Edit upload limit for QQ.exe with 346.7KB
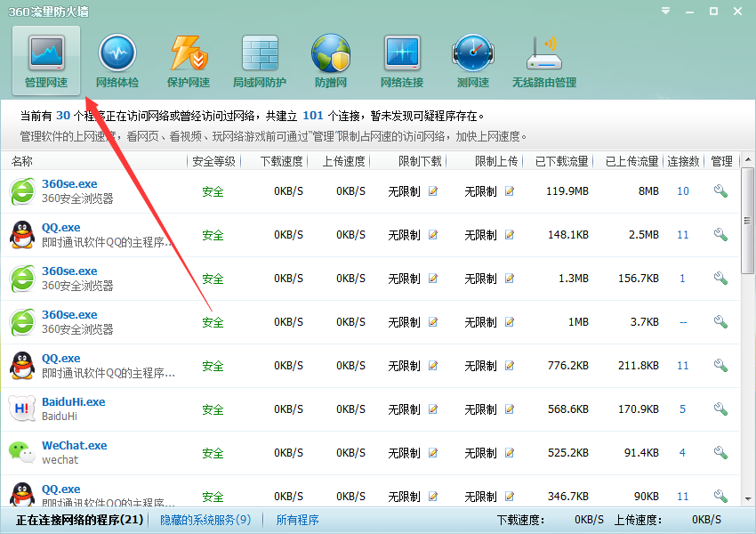The width and height of the screenshot is (756, 534). [x=509, y=496]
